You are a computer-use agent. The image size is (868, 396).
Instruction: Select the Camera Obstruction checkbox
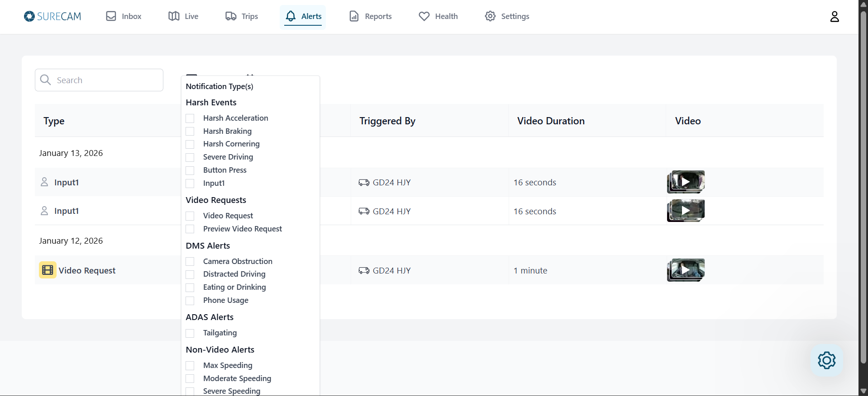tap(190, 262)
